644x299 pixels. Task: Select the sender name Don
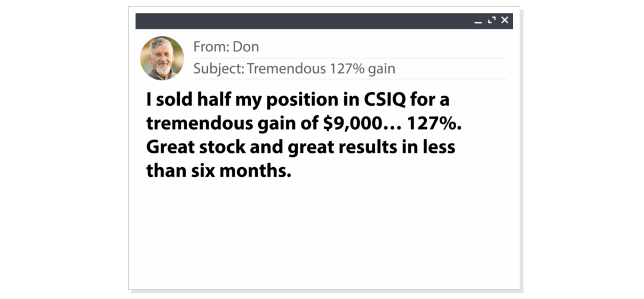pos(246,47)
